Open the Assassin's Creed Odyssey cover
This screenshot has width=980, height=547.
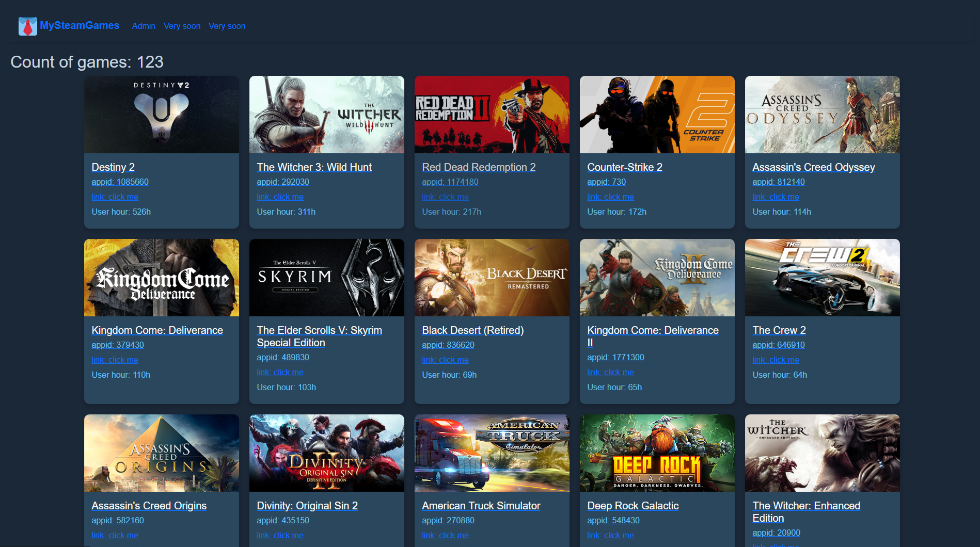pyautogui.click(x=823, y=115)
